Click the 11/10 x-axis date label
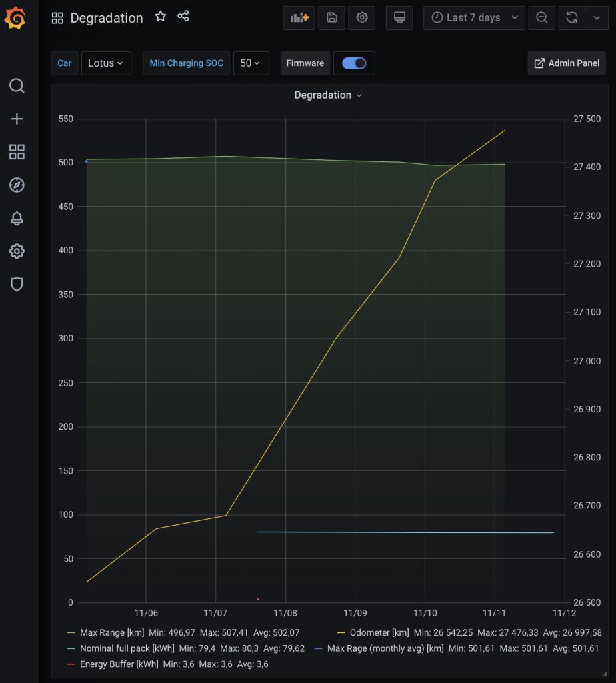Viewport: 616px width, 683px height. (x=425, y=613)
